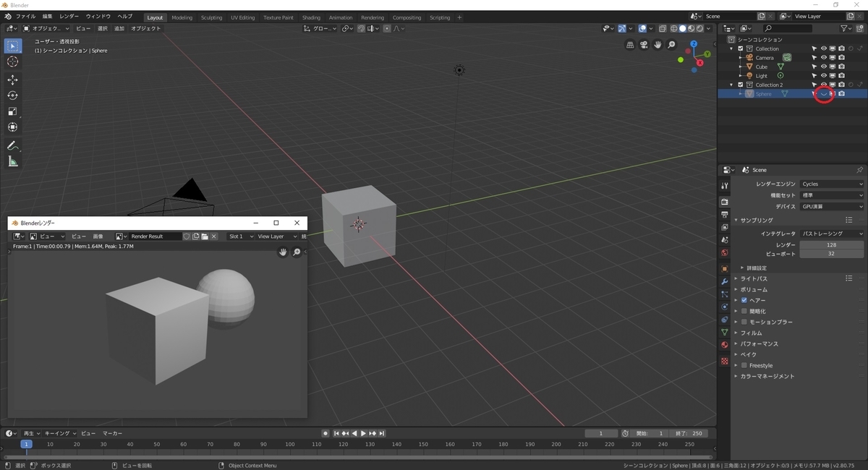Image resolution: width=868 pixels, height=470 pixels.
Task: Click the viewport pan hand icon
Action: pos(658,45)
